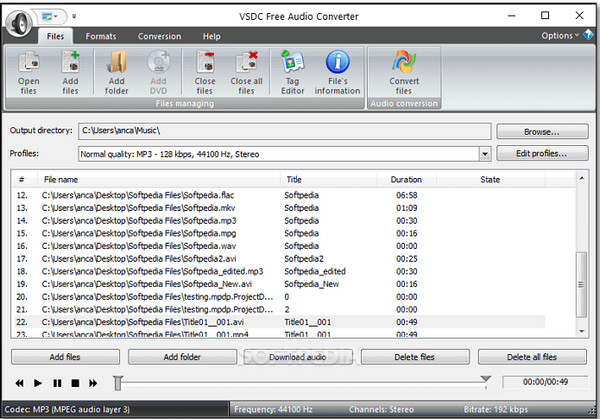Image resolution: width=600 pixels, height=419 pixels.
Task: Open the Help tab
Action: 212,36
